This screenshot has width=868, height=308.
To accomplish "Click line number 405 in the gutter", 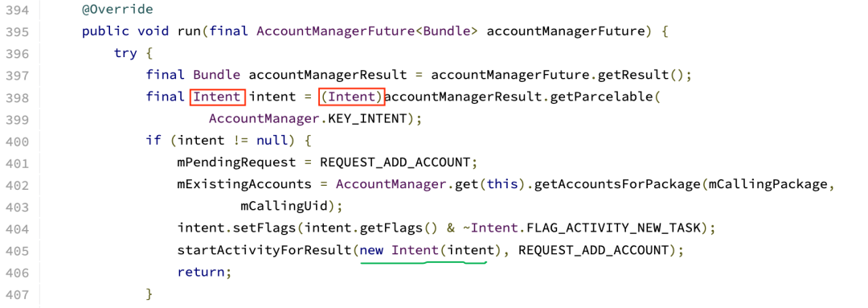I will tap(17, 250).
